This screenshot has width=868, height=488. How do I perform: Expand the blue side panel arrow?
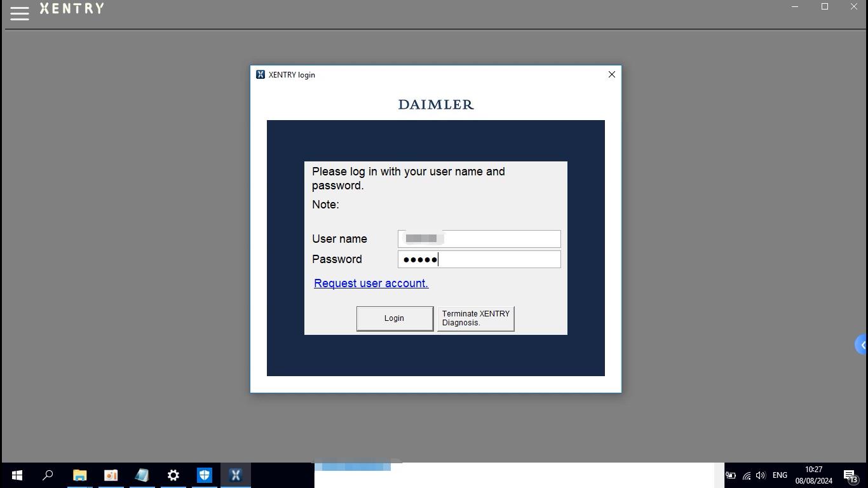[862, 345]
